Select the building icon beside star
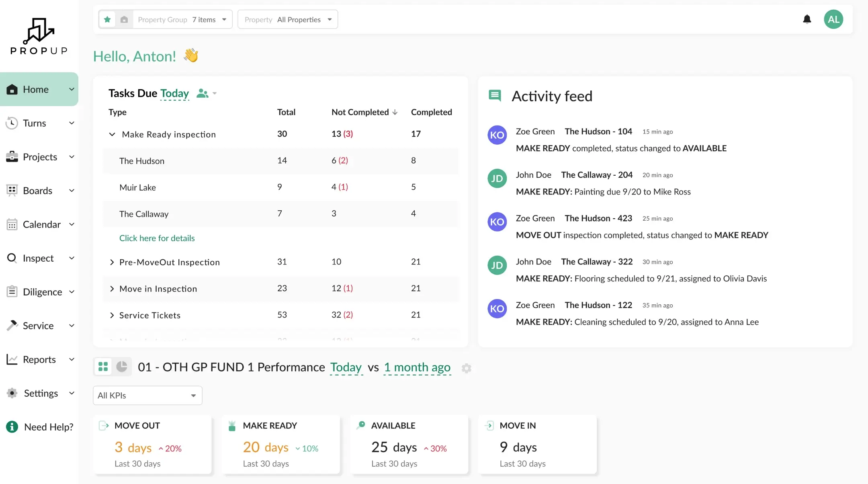 (x=124, y=19)
